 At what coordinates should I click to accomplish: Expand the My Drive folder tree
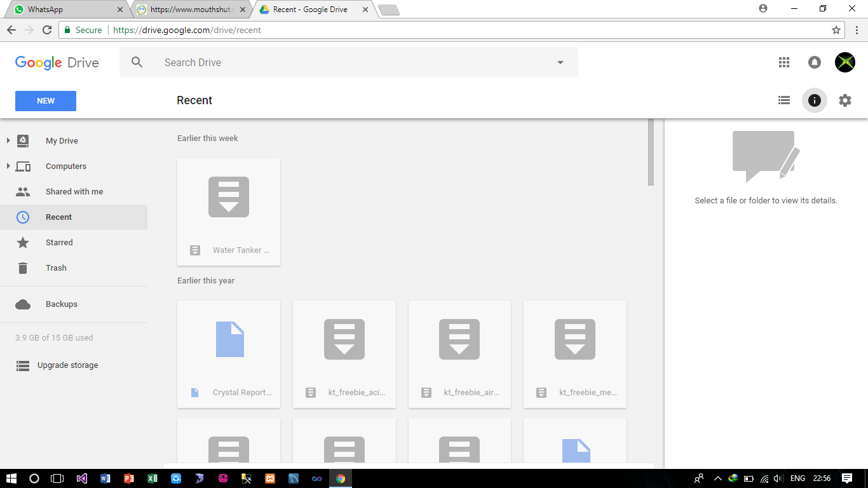[8, 140]
